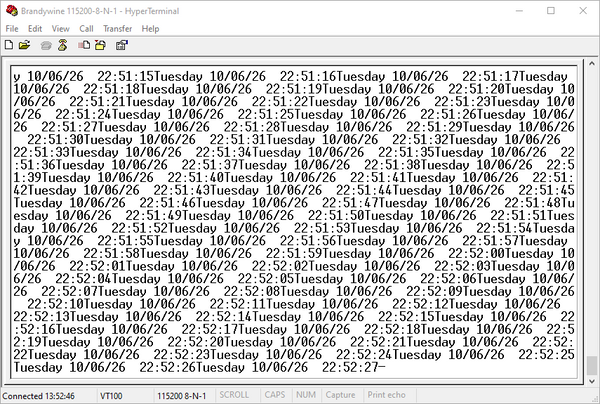600x404 pixels.
Task: Click the Print echo status indicator
Action: [386, 395]
